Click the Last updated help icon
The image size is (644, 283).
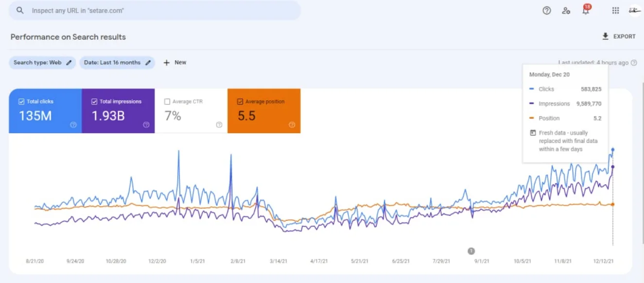tap(634, 63)
